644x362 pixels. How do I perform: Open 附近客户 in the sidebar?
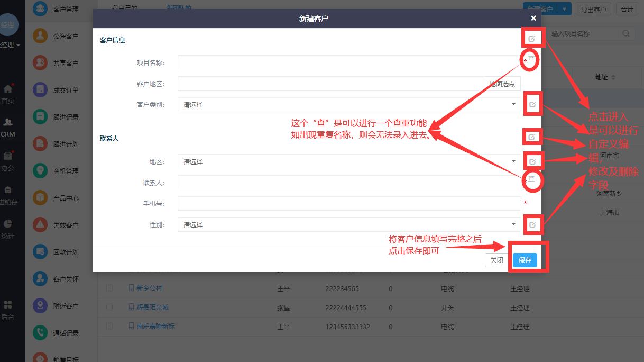pos(56,306)
